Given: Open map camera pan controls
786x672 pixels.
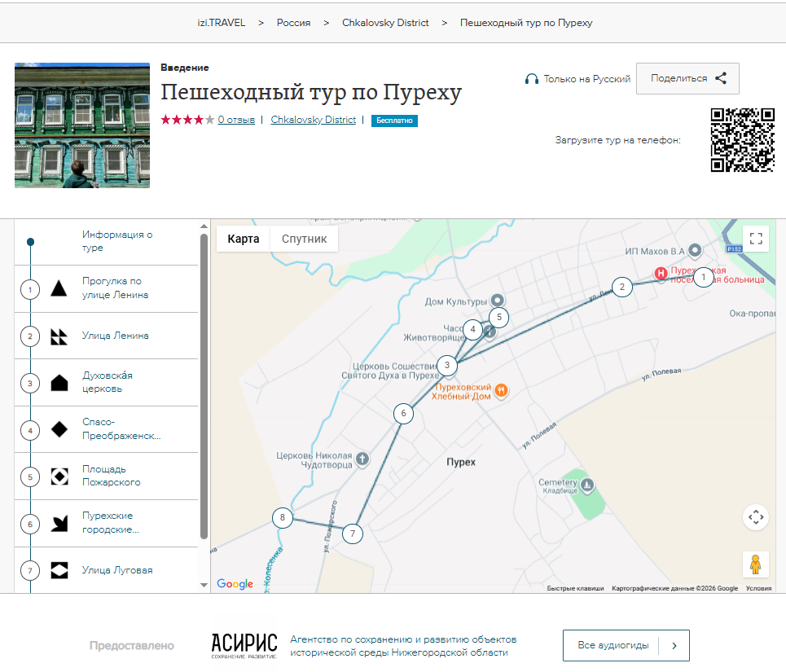Looking at the screenshot, I should (x=755, y=516).
